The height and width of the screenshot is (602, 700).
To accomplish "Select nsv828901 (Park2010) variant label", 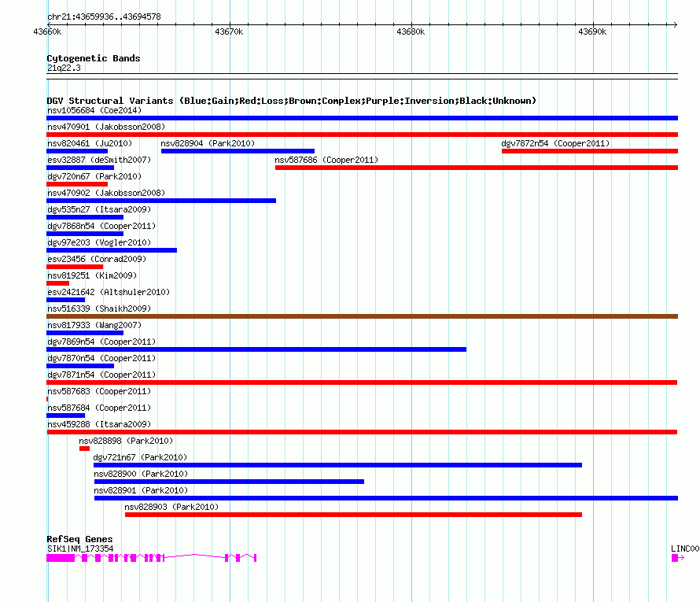I will click(141, 490).
